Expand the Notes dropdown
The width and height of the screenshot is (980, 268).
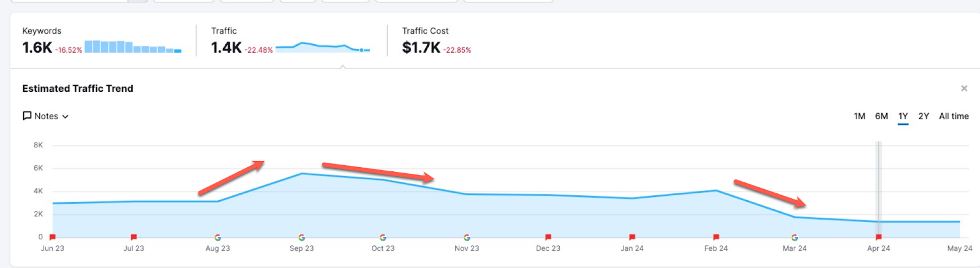pyautogui.click(x=46, y=116)
